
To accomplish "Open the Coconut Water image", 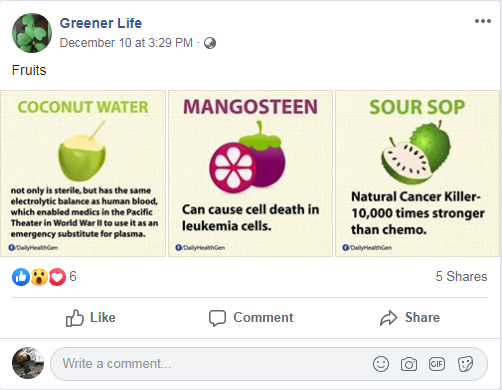I will [x=83, y=173].
